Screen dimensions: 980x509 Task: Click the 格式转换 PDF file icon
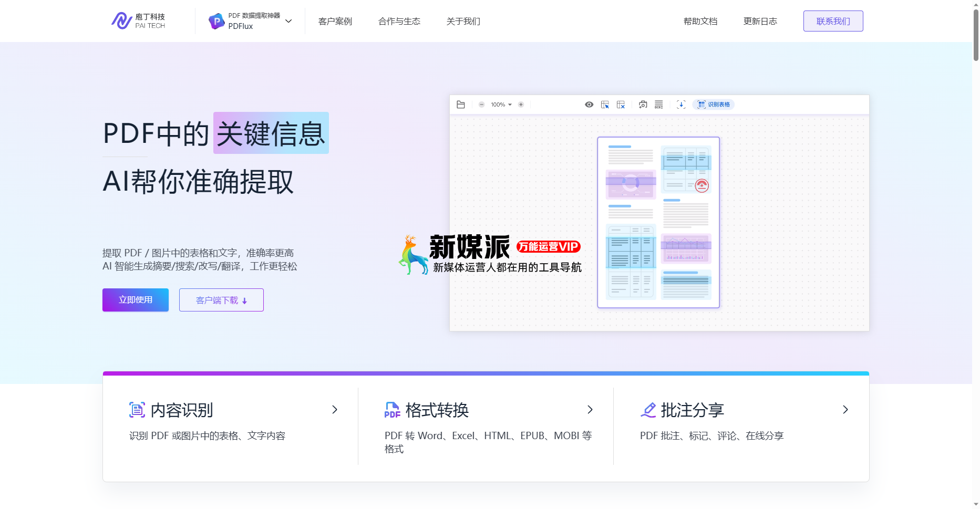point(393,410)
